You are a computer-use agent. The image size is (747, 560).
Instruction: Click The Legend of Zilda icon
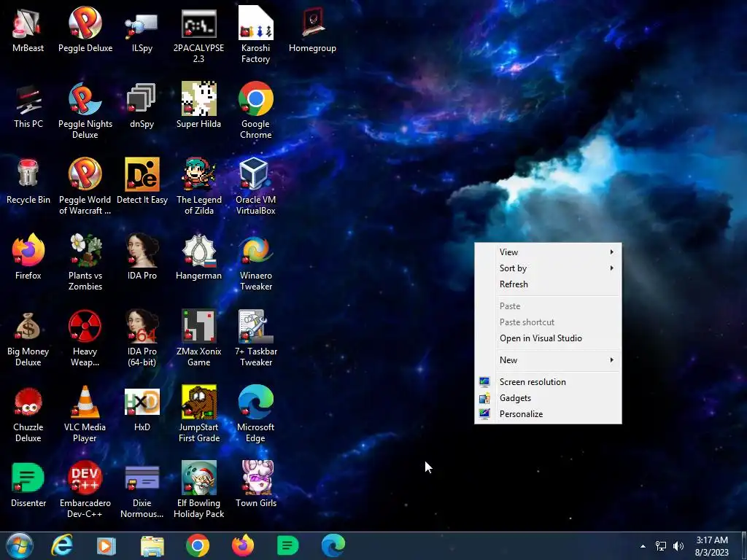198,186
